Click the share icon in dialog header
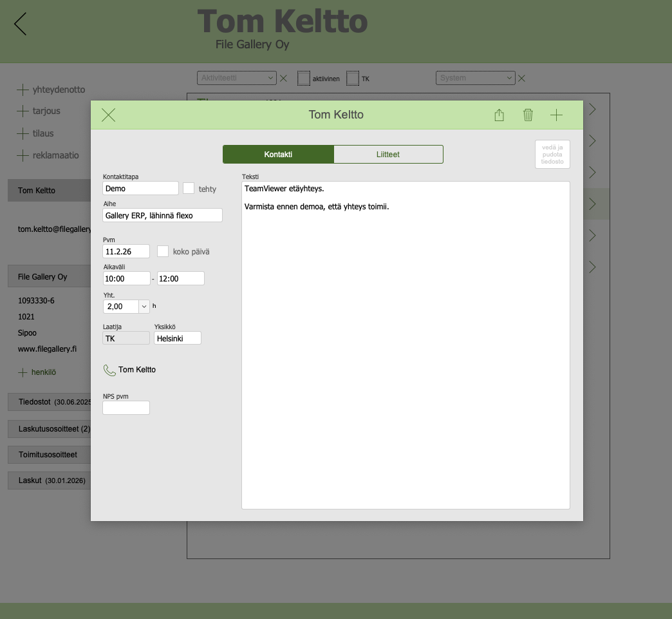Image resolution: width=672 pixels, height=619 pixels. coord(499,115)
